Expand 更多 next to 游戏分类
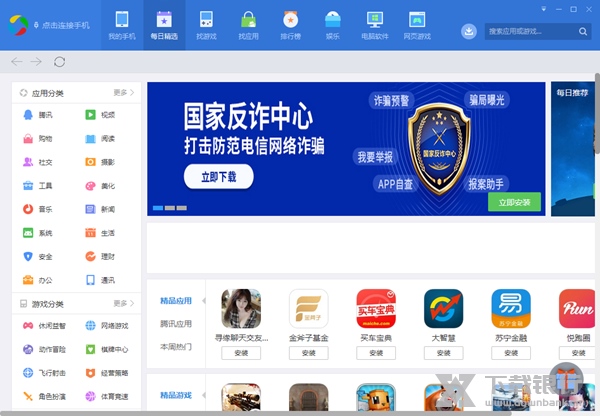This screenshot has width=600, height=416. [x=124, y=303]
